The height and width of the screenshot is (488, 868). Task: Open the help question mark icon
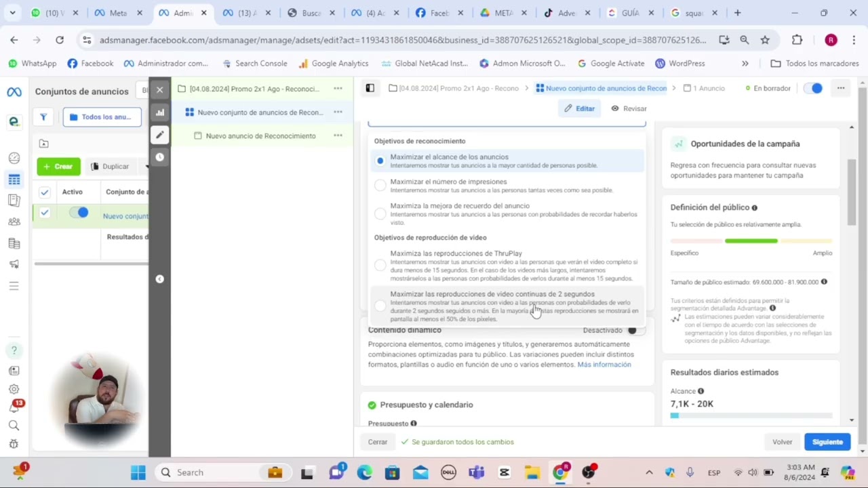coord(14,350)
